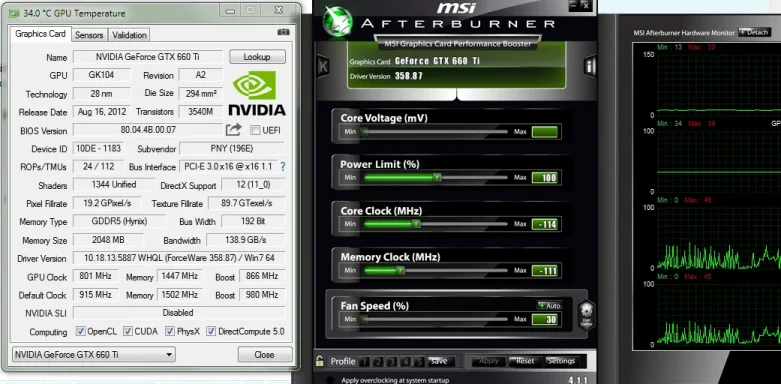Image resolution: width=781 pixels, height=384 pixels.
Task: Click the Apply button in Afterburner
Action: pyautogui.click(x=488, y=361)
